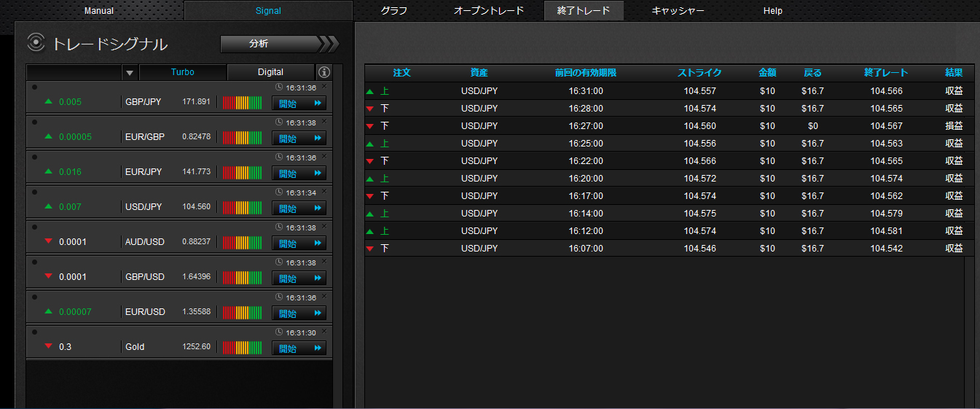Click the 104.581 end rate cell

coord(886,231)
